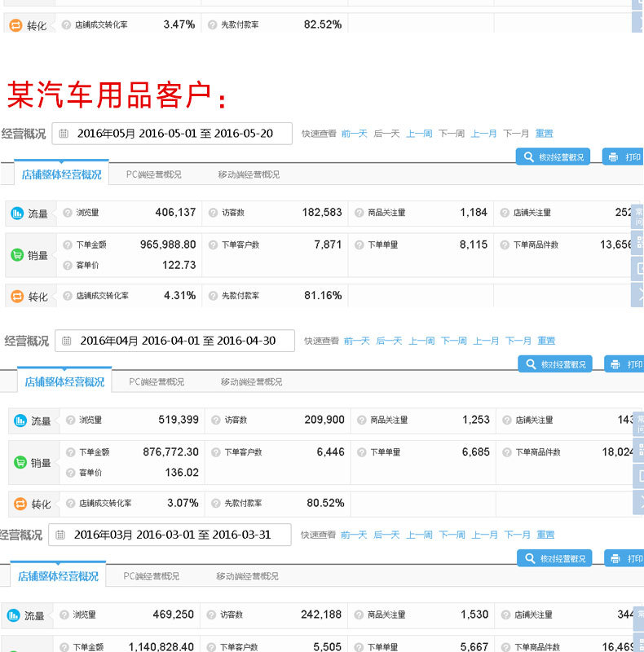Click calendar icon in the 2016年03月 date field

[x=60, y=535]
